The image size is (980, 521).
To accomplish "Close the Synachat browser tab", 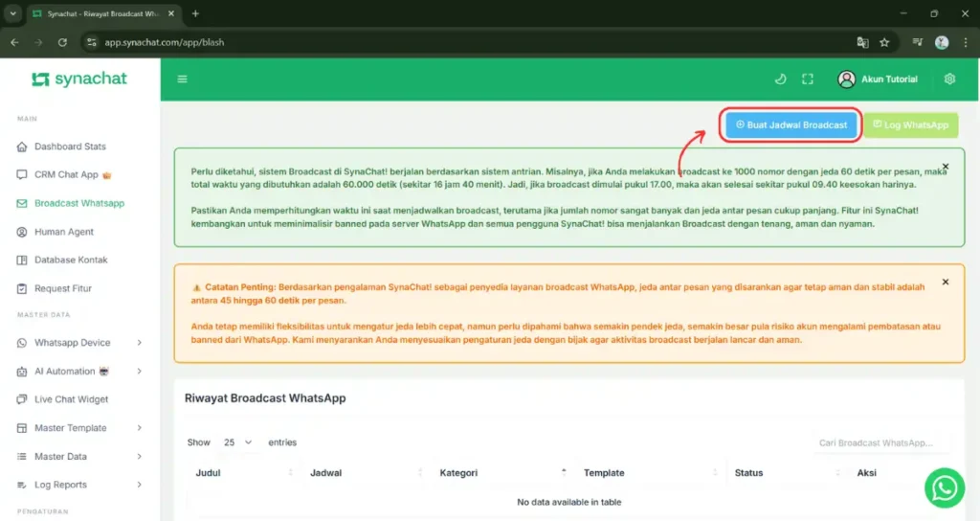I will [x=170, y=13].
